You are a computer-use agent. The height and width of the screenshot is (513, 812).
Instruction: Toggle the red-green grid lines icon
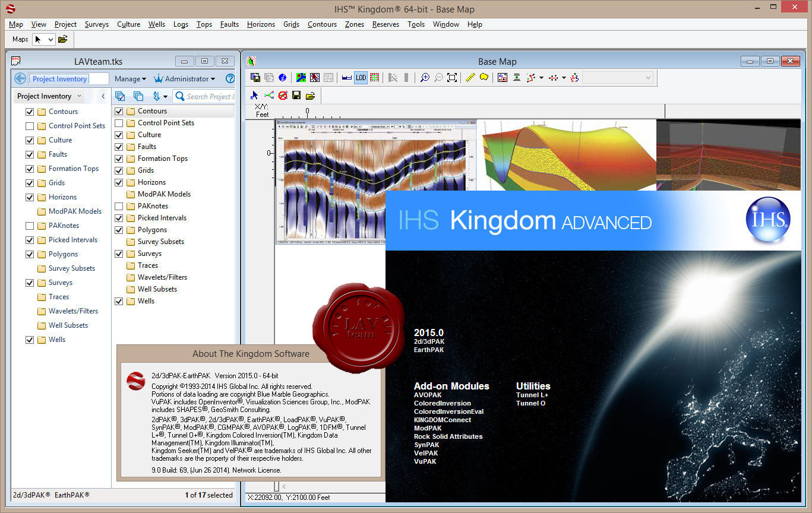pyautogui.click(x=375, y=78)
